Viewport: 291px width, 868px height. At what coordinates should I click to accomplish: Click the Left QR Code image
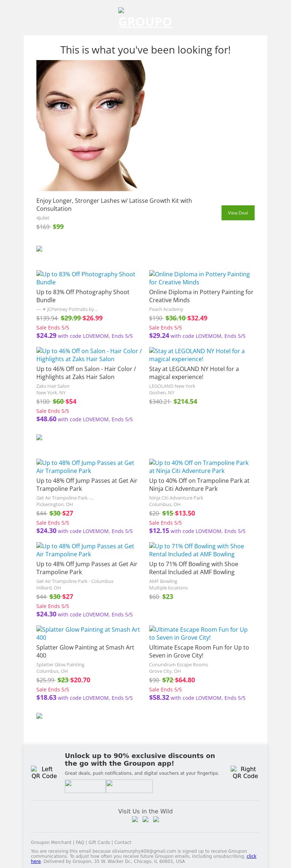pyautogui.click(x=44, y=772)
